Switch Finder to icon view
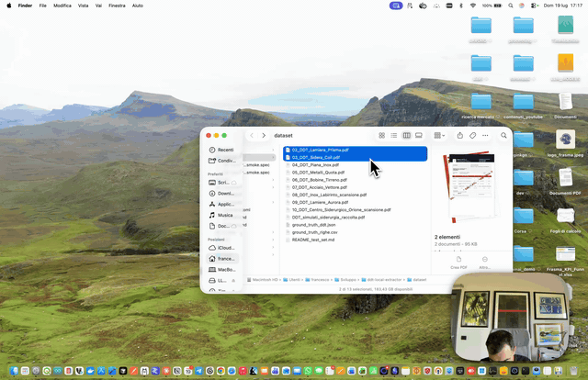 coord(382,135)
